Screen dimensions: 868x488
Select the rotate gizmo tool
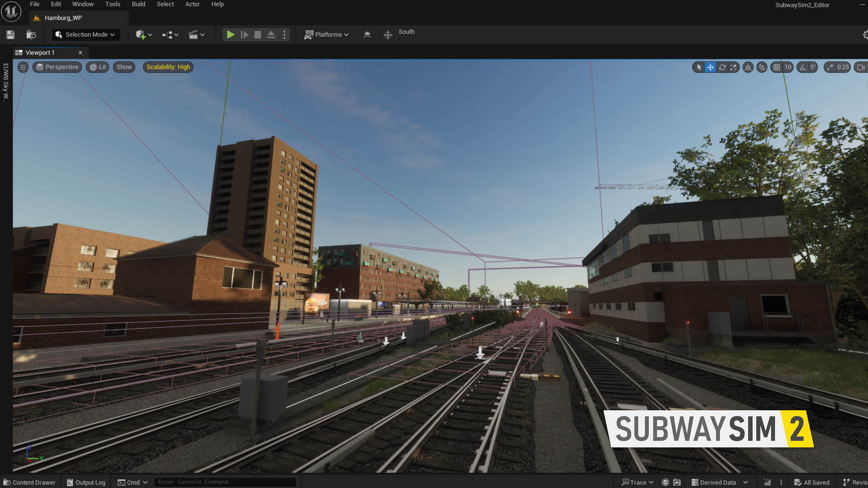click(722, 67)
